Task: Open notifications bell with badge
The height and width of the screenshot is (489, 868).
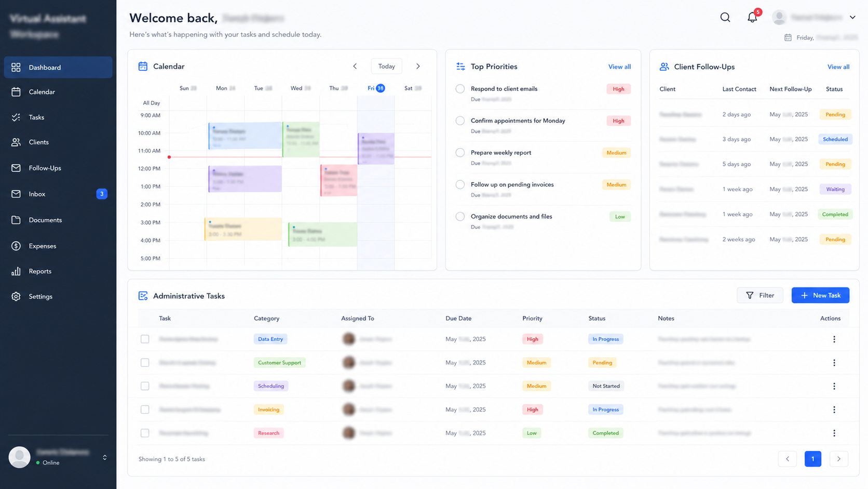Action: pyautogui.click(x=753, y=17)
